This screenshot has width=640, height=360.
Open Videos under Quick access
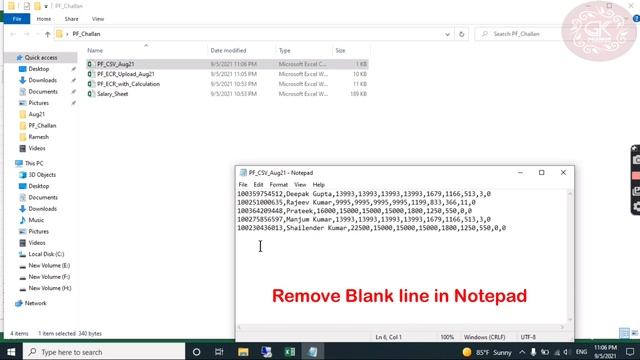pos(37,149)
